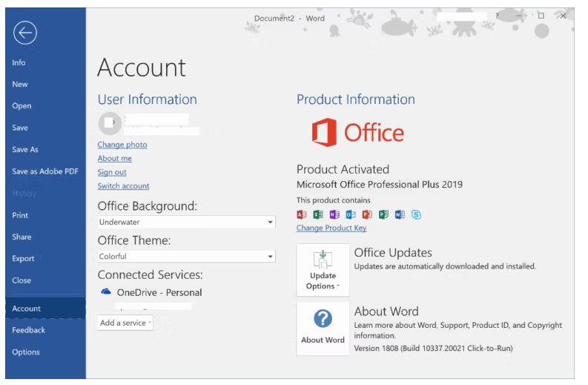This screenshot has width=588, height=385.
Task: Click the Word app icon under product contains
Action: 400,214
